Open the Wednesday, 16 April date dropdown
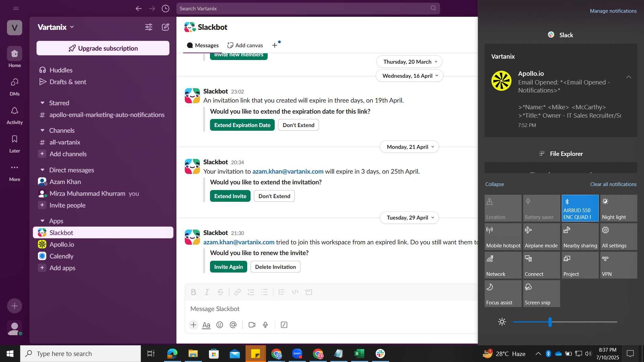The width and height of the screenshot is (644, 362). click(409, 76)
